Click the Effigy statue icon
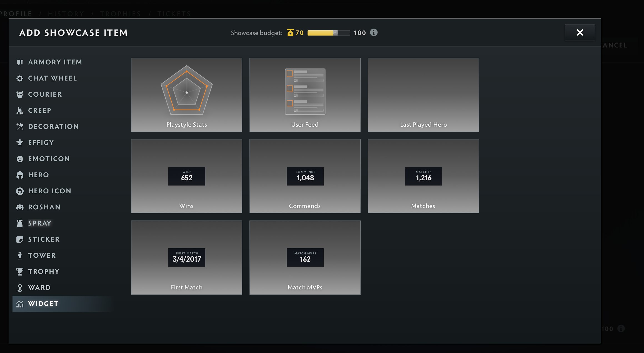This screenshot has height=353, width=644. [x=20, y=143]
